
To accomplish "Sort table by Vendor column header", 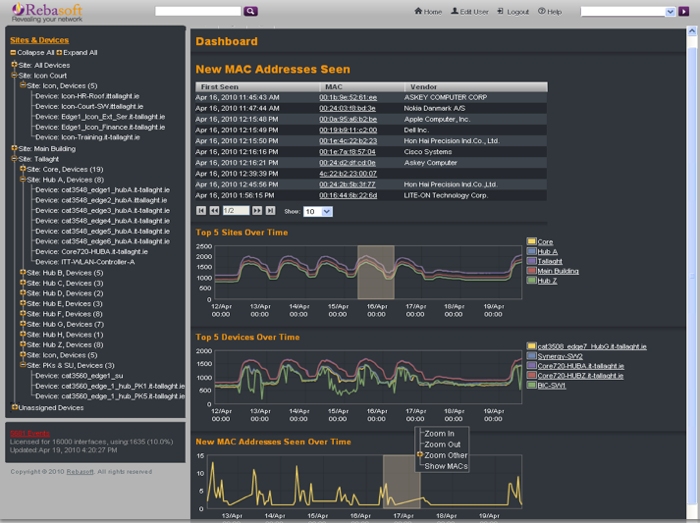I will [476, 87].
